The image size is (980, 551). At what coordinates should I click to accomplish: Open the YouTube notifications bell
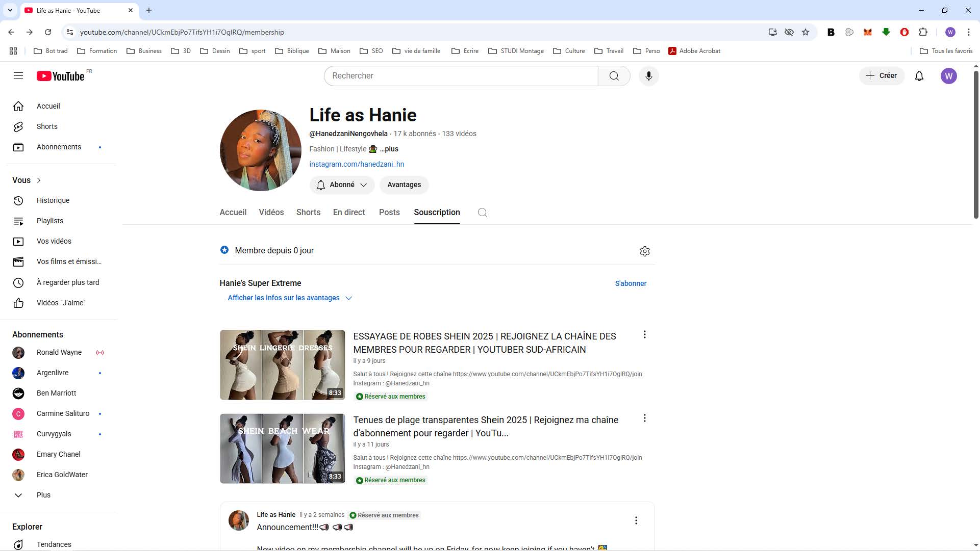click(919, 76)
